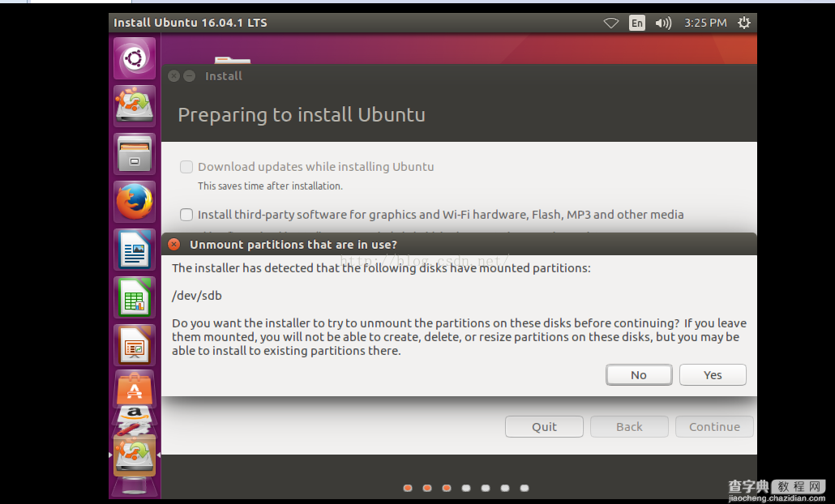Open the Ubuntu Dash search launcher

135,58
